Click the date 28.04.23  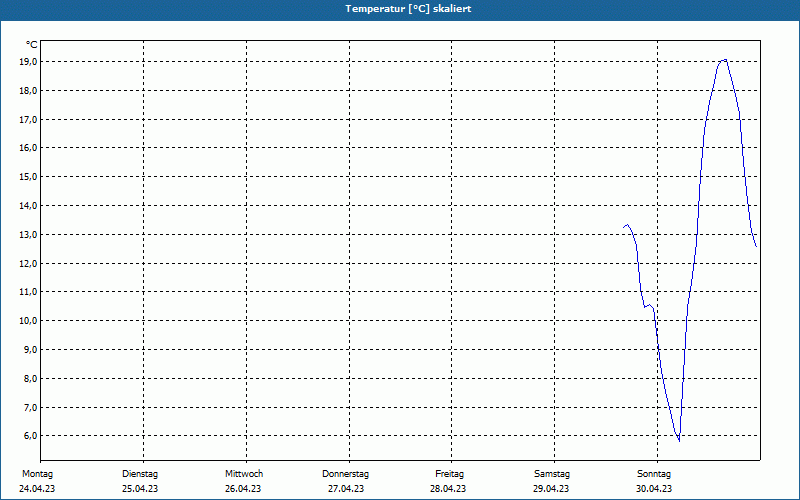click(448, 489)
